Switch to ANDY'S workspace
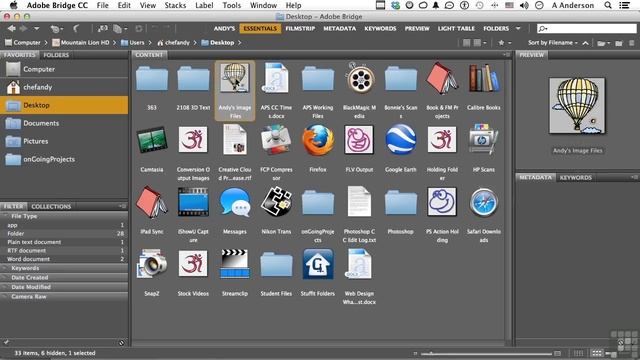This screenshot has height=360, width=640. click(x=224, y=29)
